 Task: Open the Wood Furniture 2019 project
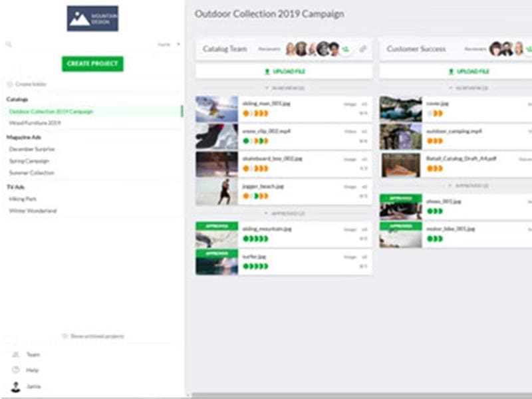35,123
